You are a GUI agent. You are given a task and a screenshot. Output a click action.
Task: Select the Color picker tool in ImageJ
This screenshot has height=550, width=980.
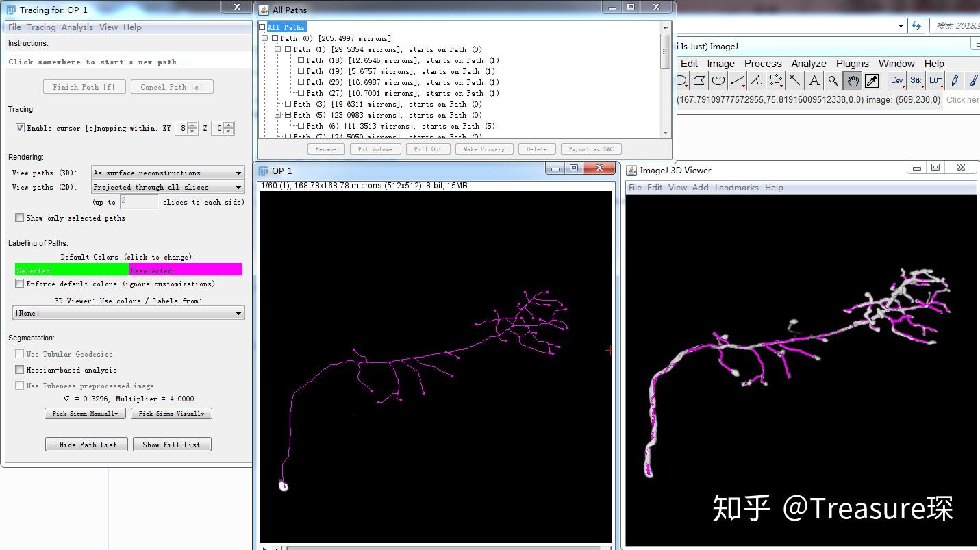point(872,81)
